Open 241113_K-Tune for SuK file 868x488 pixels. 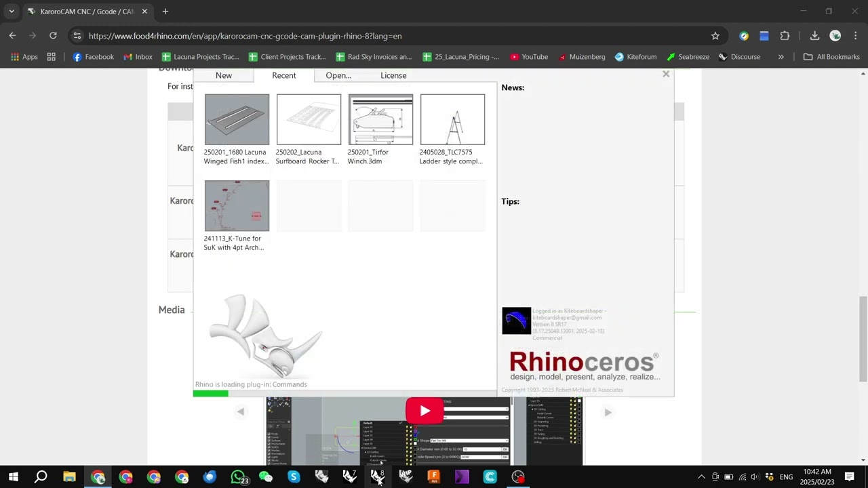tap(237, 215)
